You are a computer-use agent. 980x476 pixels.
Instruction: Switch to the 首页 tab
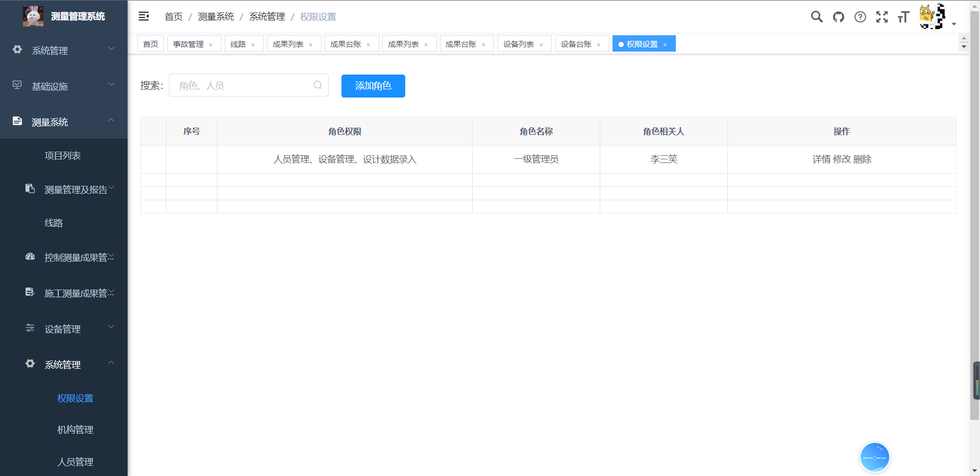(151, 44)
